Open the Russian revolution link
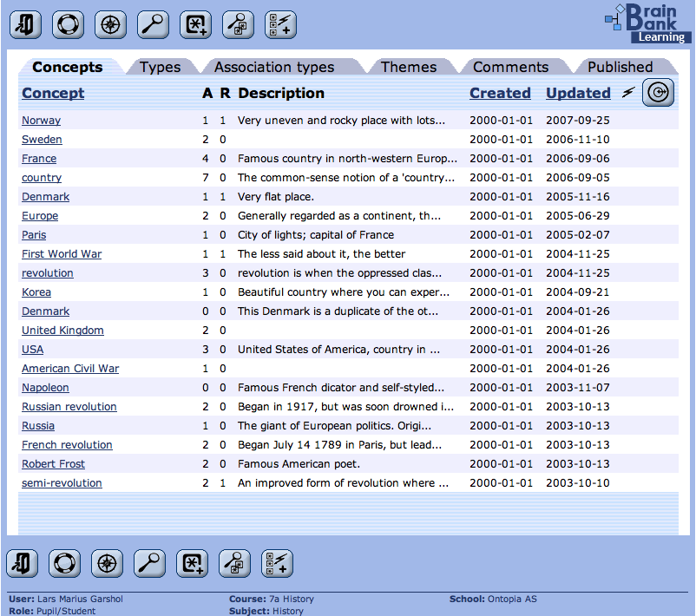This screenshot has height=616, width=696. (x=69, y=407)
